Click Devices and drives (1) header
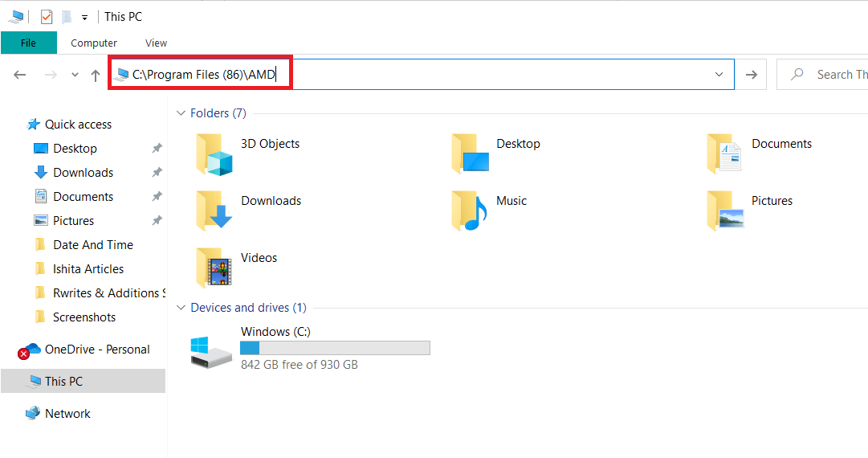This screenshot has width=868, height=458. click(248, 308)
